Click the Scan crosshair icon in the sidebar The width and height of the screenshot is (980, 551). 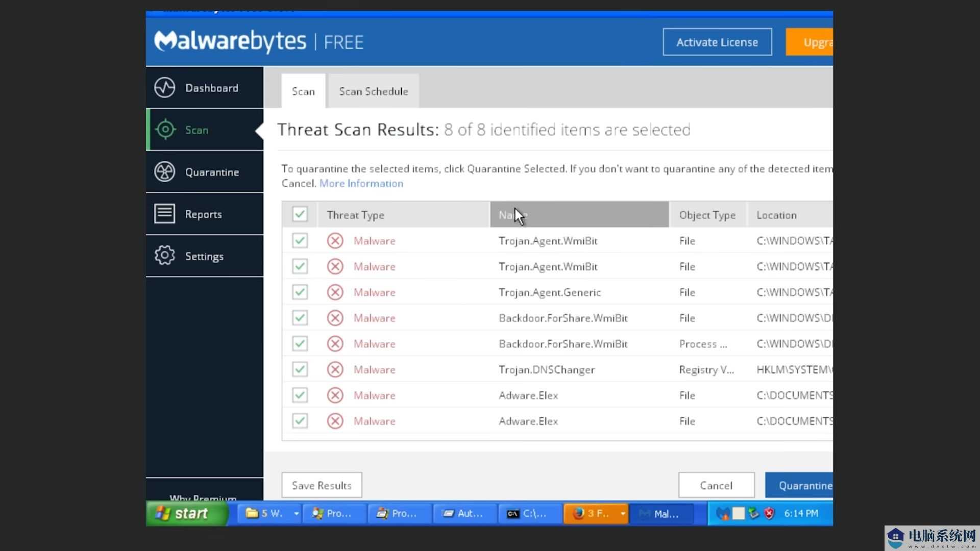[x=165, y=130]
